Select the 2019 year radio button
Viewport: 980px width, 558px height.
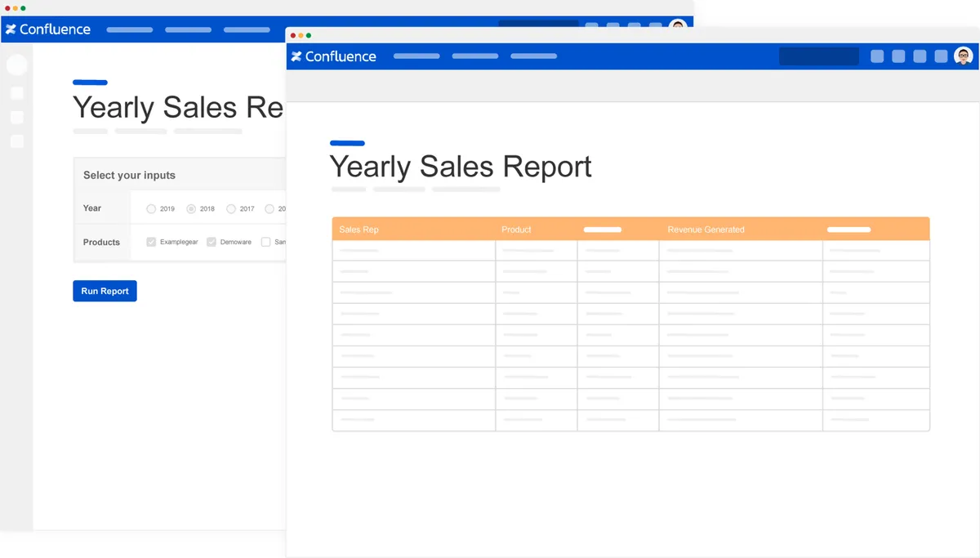pos(151,209)
